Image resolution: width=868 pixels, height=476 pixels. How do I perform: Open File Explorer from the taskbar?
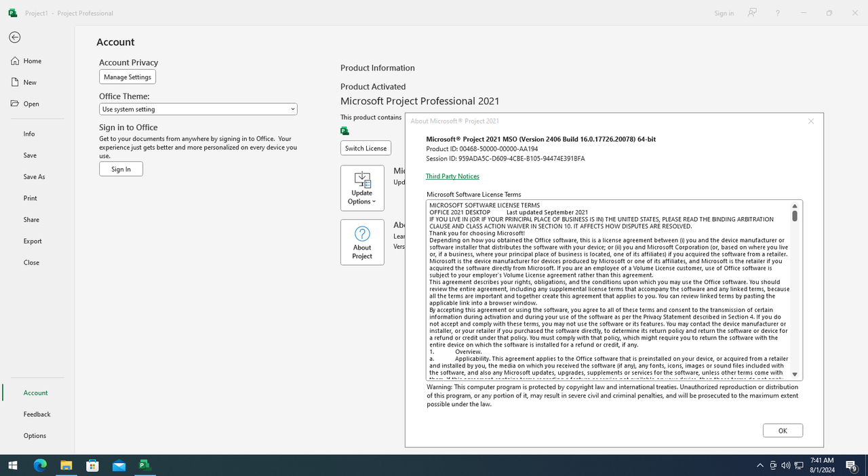coord(66,465)
